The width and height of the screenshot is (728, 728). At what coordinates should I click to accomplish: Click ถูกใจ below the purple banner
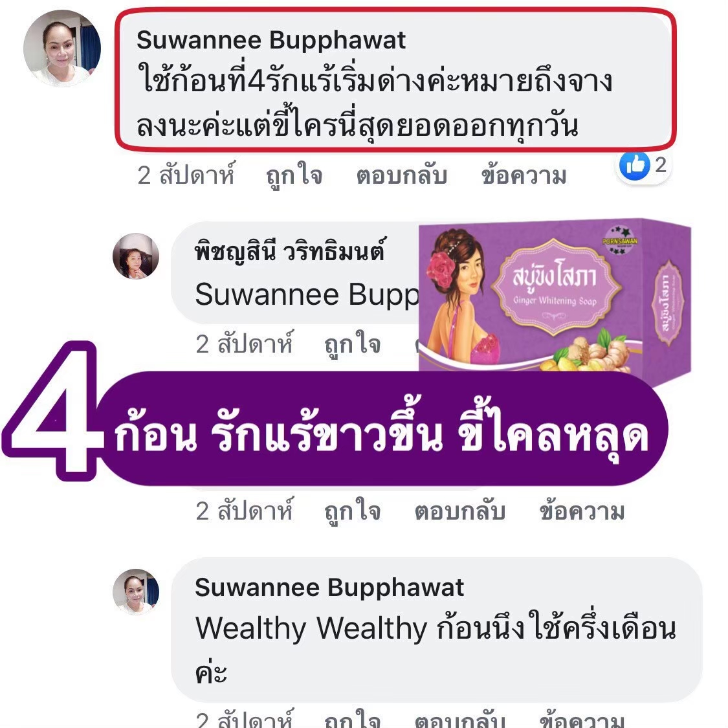point(353,511)
